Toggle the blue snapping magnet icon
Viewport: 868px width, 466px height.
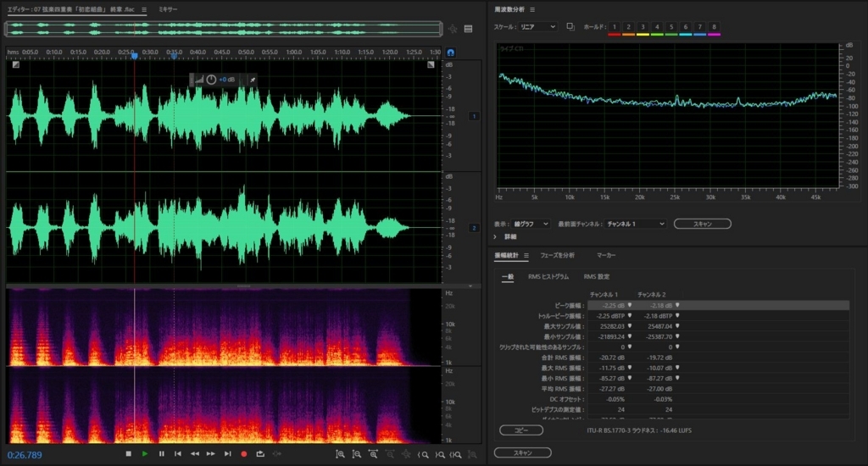click(451, 53)
